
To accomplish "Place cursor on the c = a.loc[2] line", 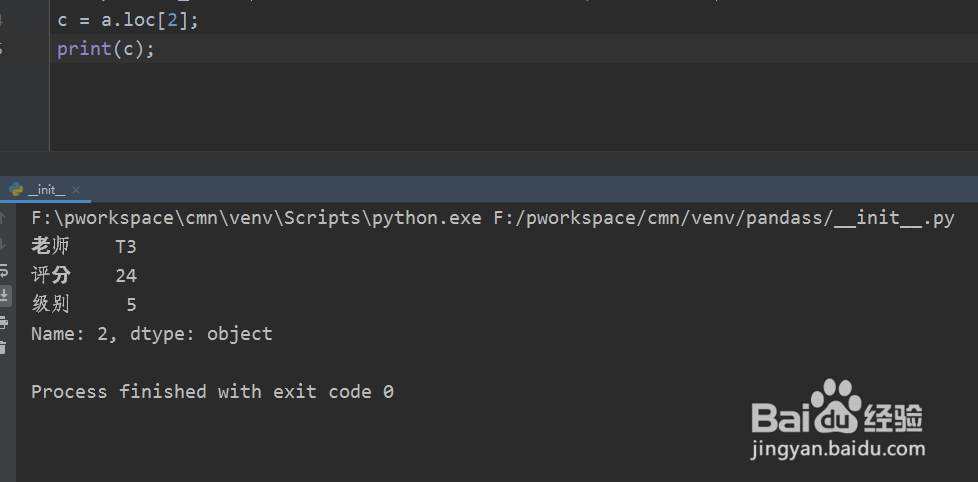I will 128,20.
